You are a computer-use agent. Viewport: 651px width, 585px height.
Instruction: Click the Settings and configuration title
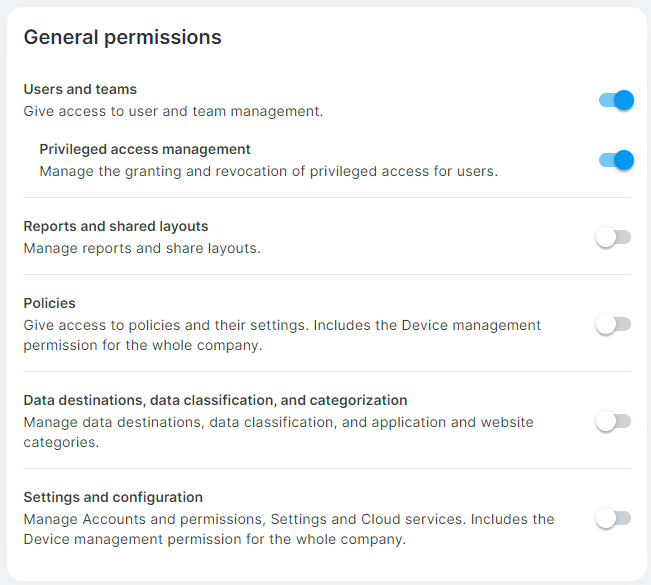coord(113,497)
